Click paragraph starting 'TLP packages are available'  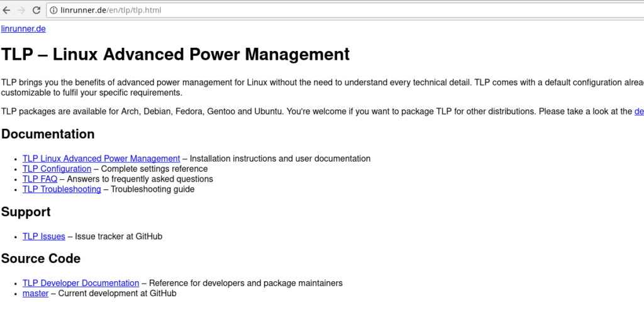(x=323, y=111)
